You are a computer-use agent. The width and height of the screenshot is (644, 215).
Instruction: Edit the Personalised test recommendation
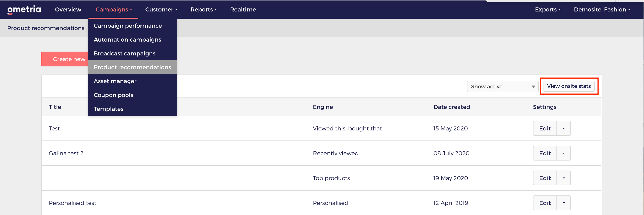coord(545,203)
